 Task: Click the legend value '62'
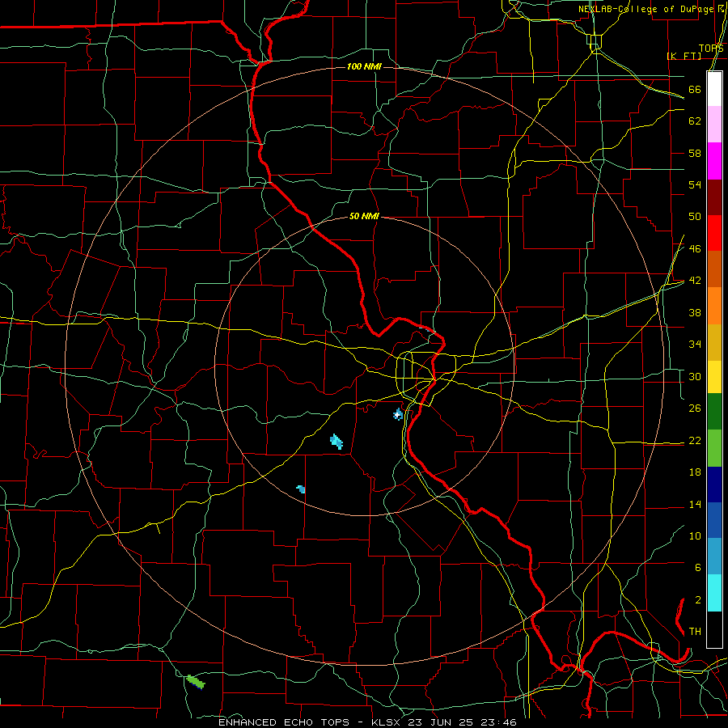coord(695,121)
